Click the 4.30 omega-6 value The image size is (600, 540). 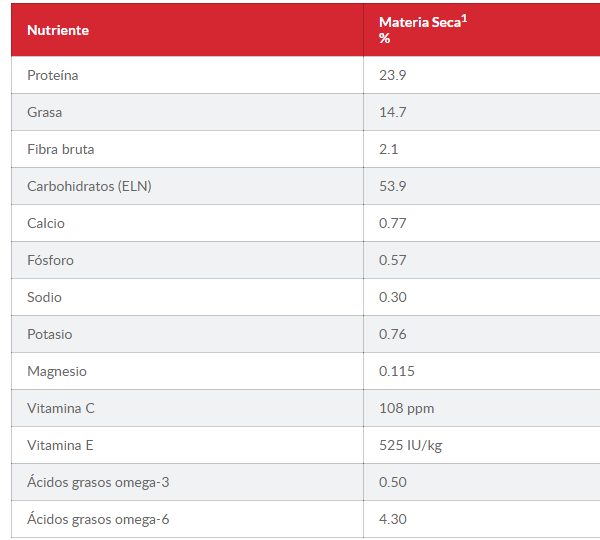[x=393, y=519]
